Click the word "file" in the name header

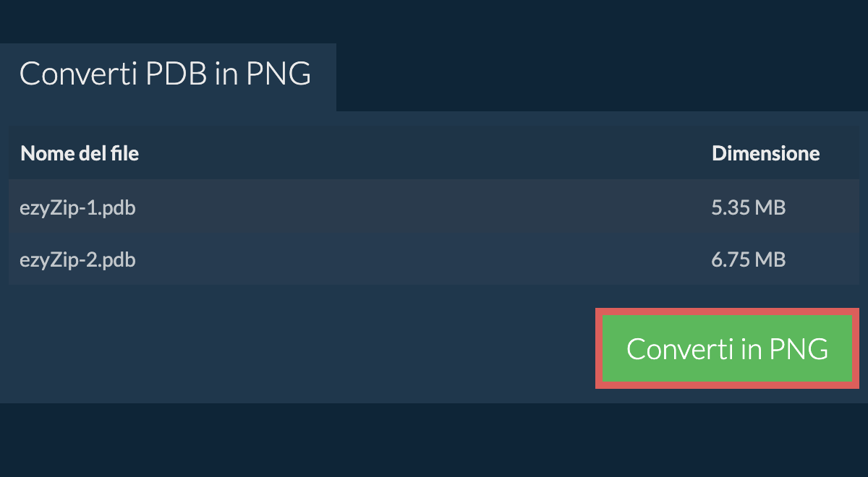[x=122, y=153]
